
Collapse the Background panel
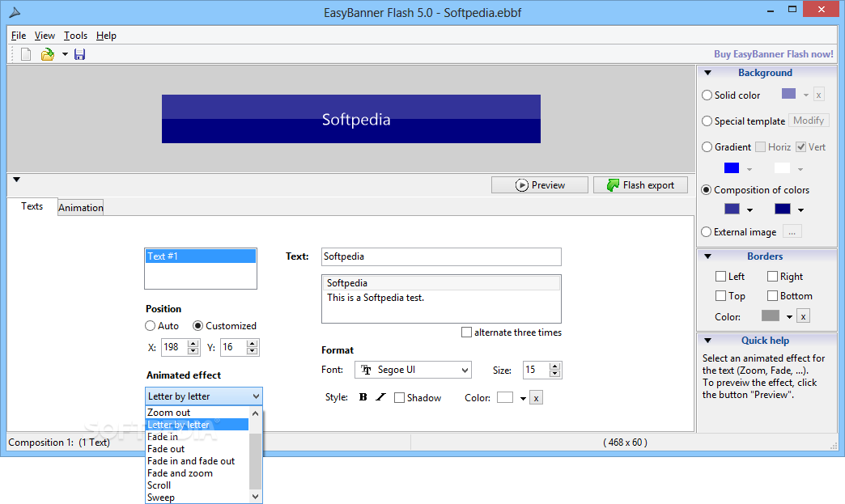(708, 73)
